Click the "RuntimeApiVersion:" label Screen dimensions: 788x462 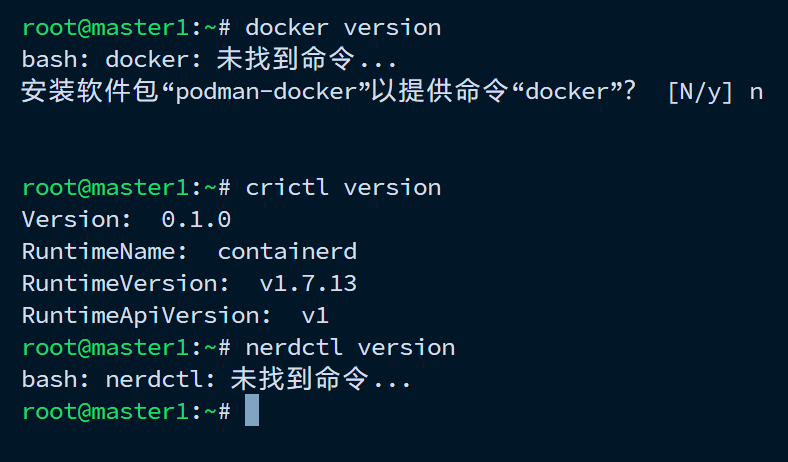tap(147, 316)
